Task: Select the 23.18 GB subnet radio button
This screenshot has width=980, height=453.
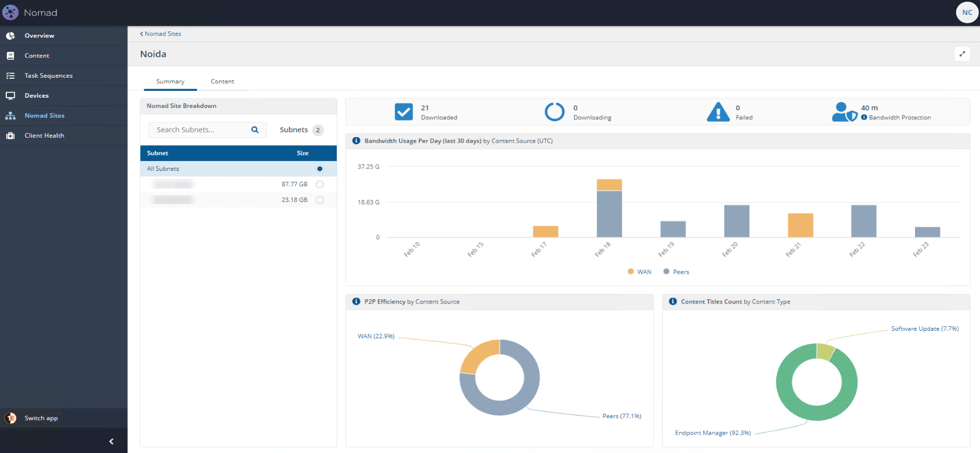Action: 320,199
